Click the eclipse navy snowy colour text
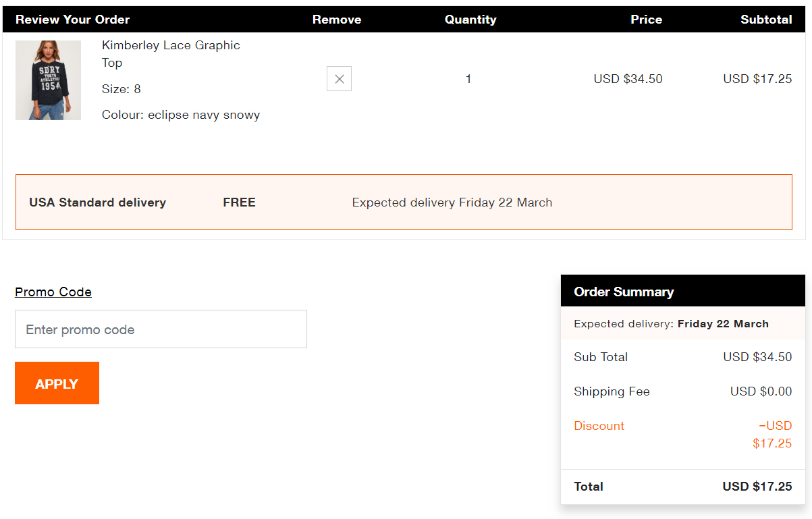 click(x=204, y=115)
